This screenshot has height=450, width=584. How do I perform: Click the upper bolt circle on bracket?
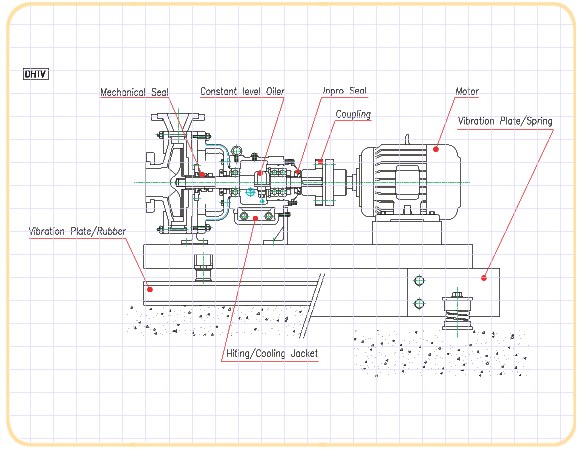pos(419,281)
